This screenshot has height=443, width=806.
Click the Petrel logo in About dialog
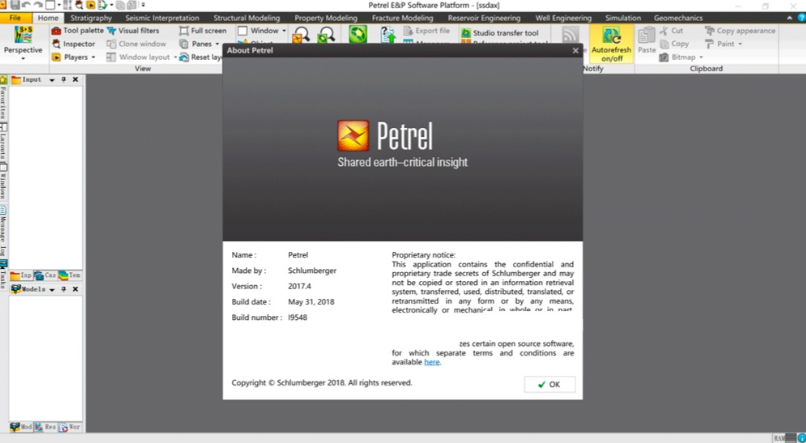(x=354, y=135)
